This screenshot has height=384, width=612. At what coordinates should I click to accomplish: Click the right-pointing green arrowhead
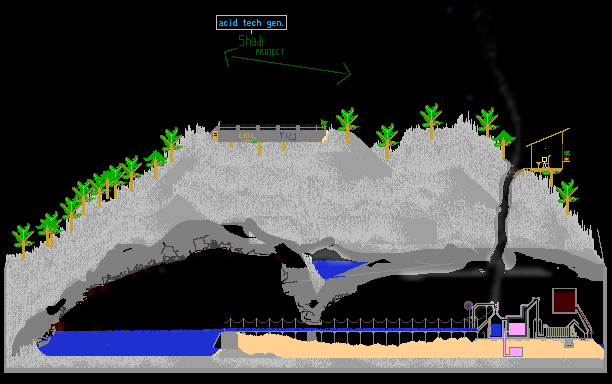pyautogui.click(x=345, y=74)
